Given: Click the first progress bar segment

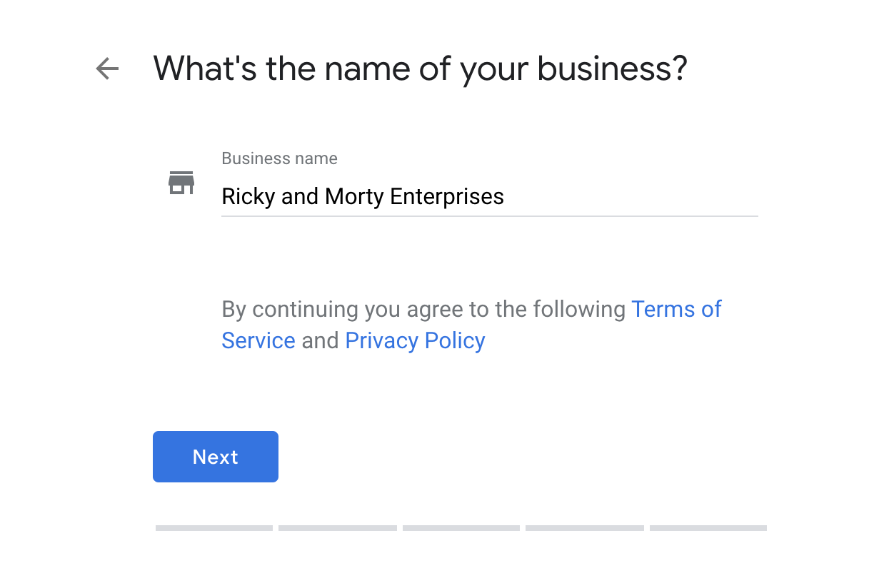Looking at the screenshot, I should pos(214,528).
